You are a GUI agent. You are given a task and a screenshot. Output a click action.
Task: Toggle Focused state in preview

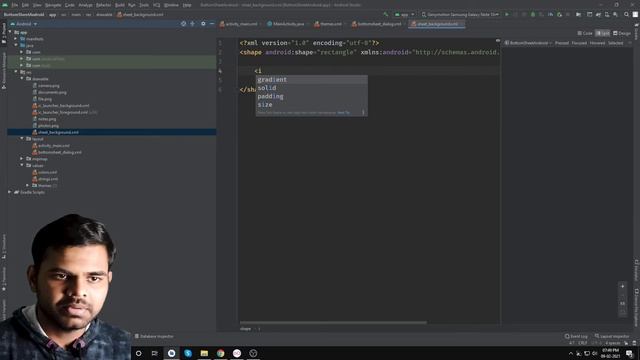pos(579,43)
